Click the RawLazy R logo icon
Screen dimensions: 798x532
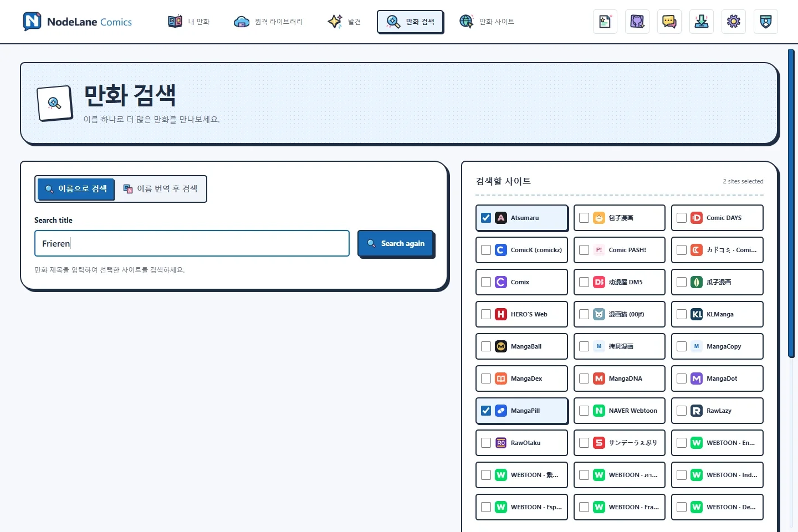pos(697,411)
